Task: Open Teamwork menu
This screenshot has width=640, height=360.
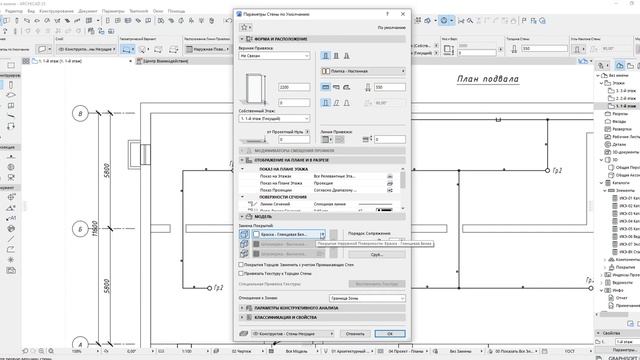Action: point(139,11)
